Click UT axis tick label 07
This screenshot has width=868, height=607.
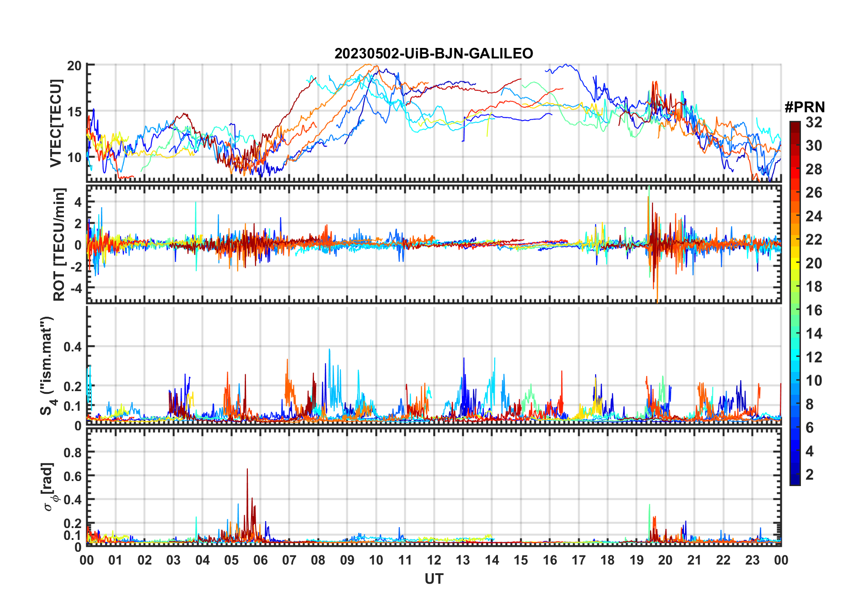[289, 560]
